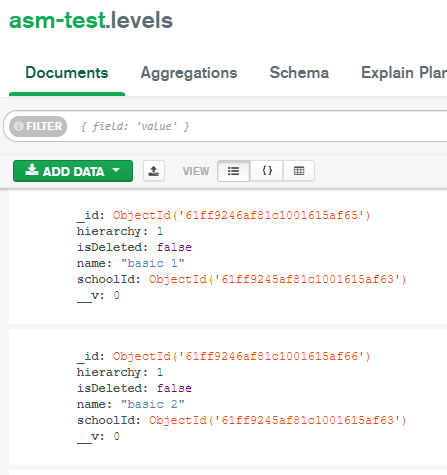
Task: Click name value "basic 2"
Action: pyautogui.click(x=153, y=404)
